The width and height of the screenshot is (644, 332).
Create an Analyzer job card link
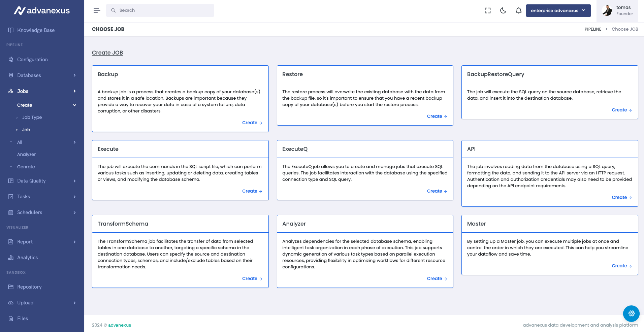(x=437, y=278)
